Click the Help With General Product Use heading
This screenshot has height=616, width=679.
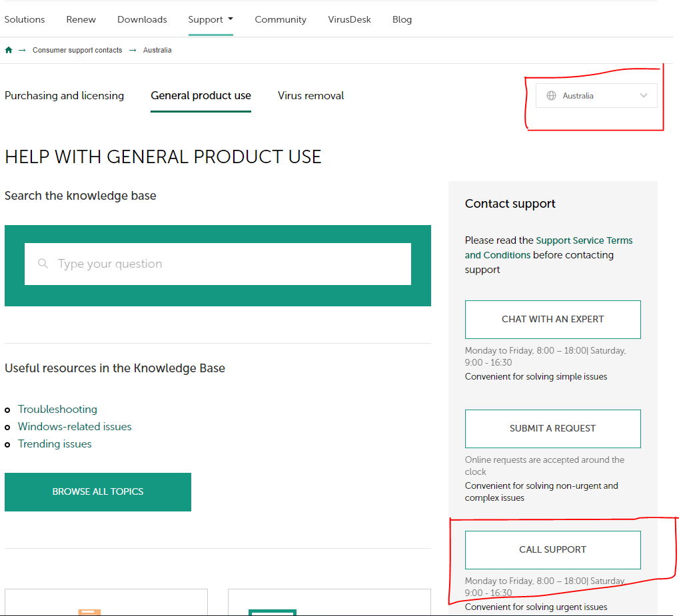163,156
